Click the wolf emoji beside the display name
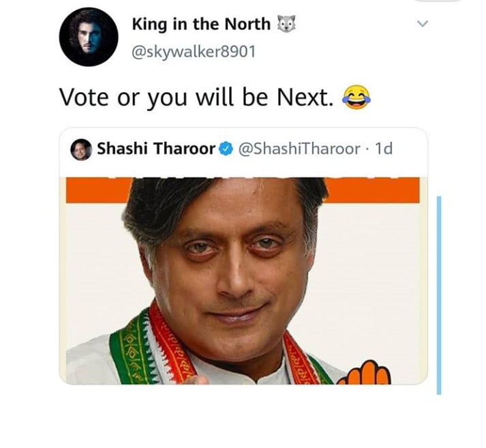The image size is (486, 448). (x=286, y=25)
